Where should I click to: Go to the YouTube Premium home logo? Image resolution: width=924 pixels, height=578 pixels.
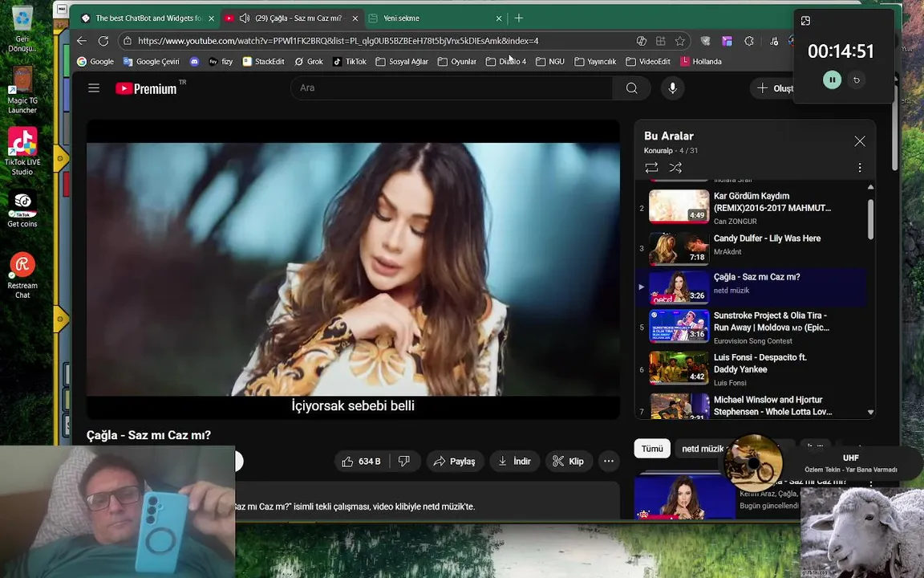(x=147, y=88)
